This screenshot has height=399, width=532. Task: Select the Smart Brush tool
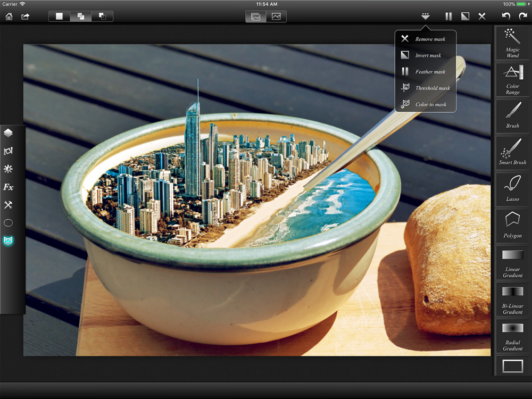tap(512, 153)
